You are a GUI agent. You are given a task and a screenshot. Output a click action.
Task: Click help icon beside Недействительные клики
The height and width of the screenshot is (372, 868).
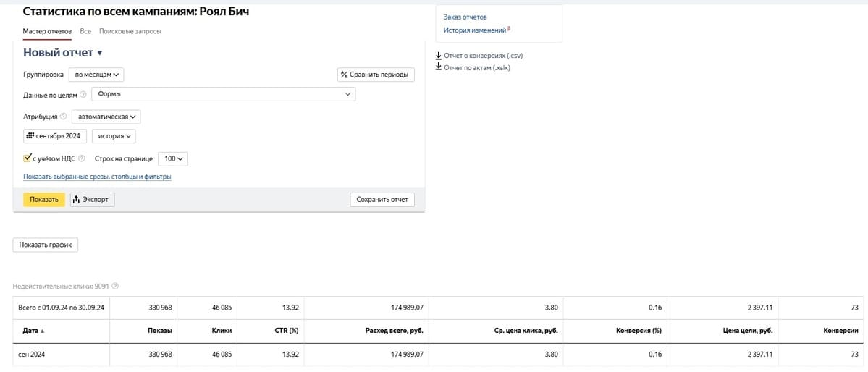point(115,286)
